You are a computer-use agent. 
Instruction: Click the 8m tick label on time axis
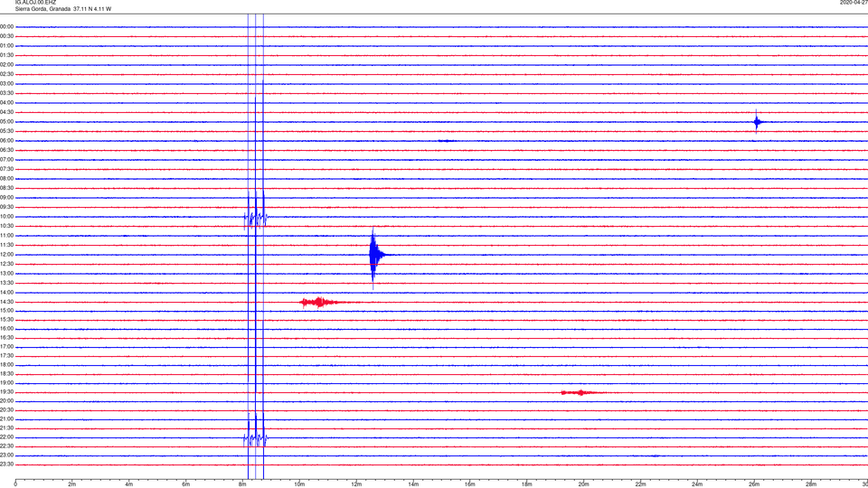(x=242, y=484)
